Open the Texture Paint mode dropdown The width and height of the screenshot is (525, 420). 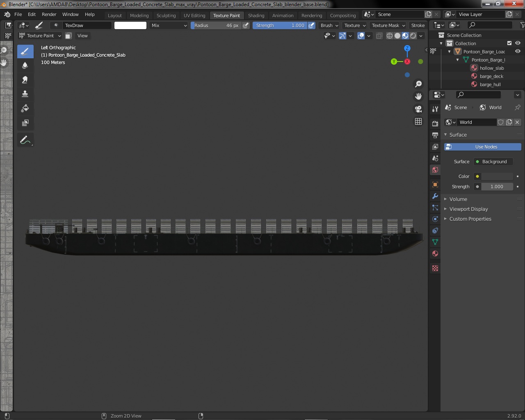(x=40, y=36)
